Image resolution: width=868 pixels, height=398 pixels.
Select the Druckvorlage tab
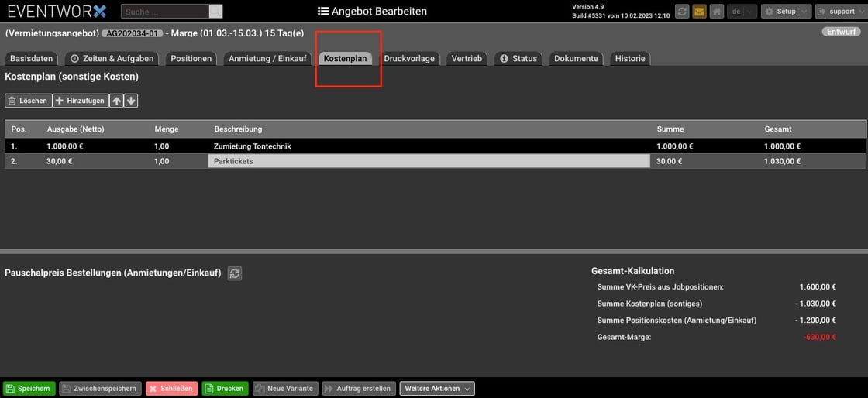(409, 59)
